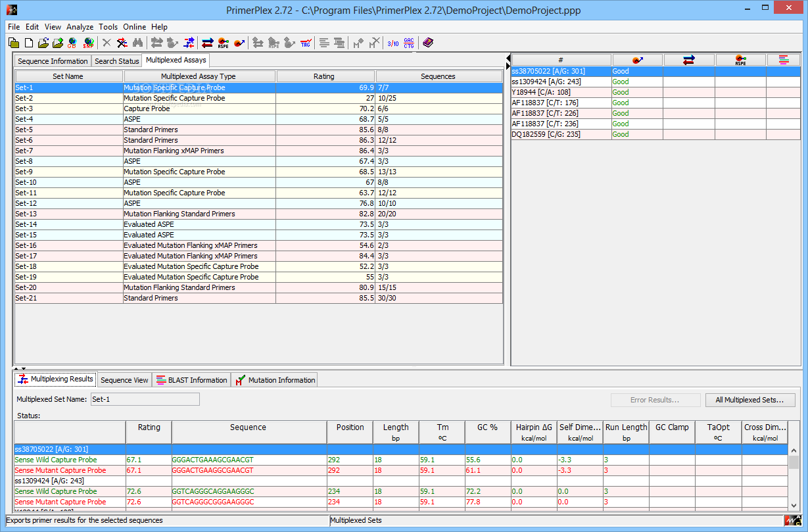
Task: Click the blue-red arrows column header icon
Action: tap(689, 60)
